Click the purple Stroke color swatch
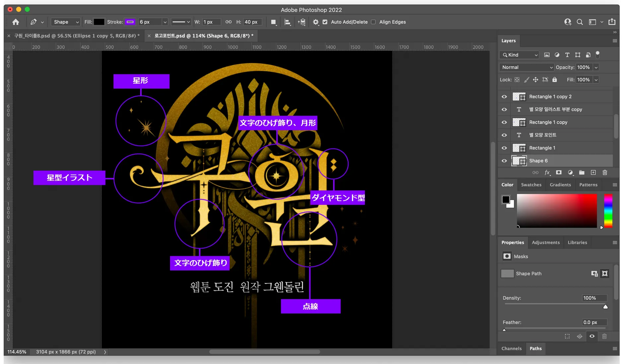 click(x=130, y=22)
